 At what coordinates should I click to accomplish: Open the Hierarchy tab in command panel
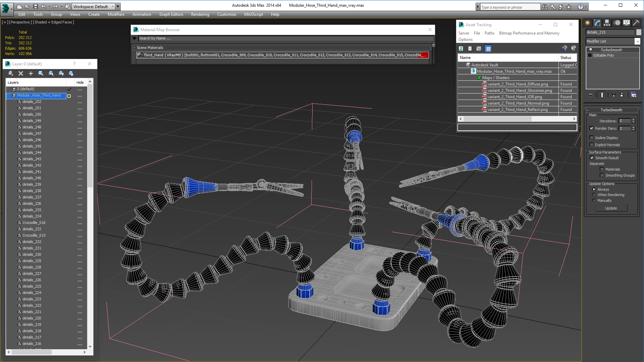(x=607, y=23)
